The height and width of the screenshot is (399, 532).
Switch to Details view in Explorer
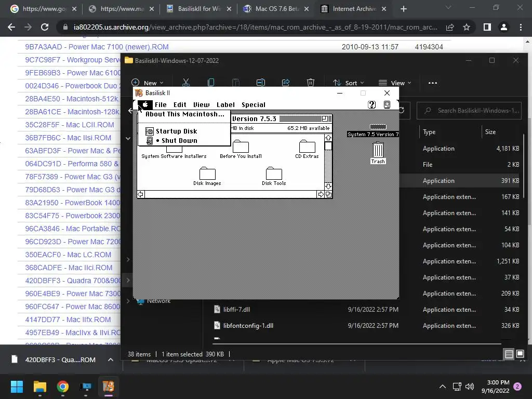[509, 354]
